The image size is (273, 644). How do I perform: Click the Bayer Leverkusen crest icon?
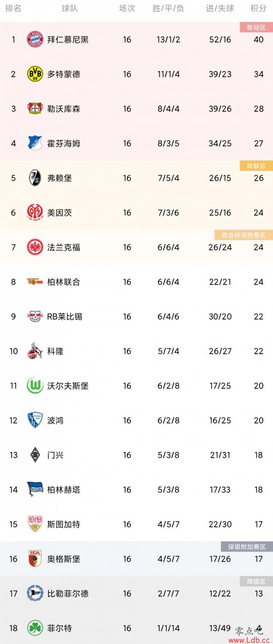[35, 108]
